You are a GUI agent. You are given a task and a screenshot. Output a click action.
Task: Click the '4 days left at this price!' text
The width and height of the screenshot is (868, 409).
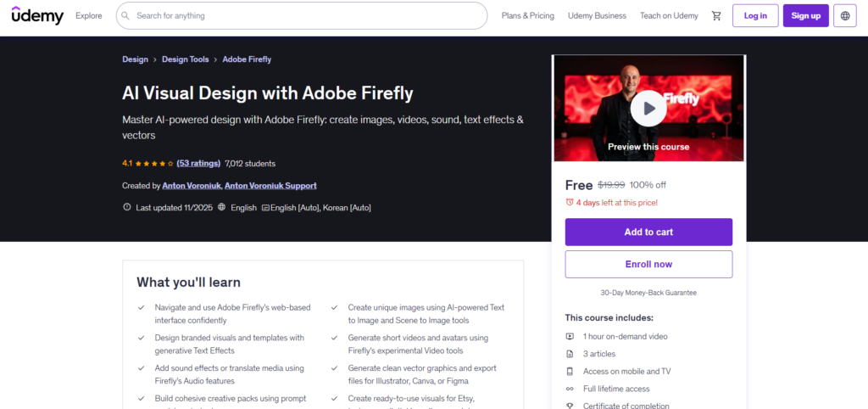tap(617, 202)
